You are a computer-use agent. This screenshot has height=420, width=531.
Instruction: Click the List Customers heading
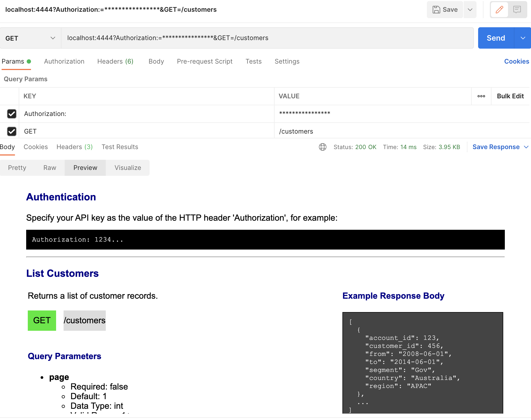(x=63, y=273)
